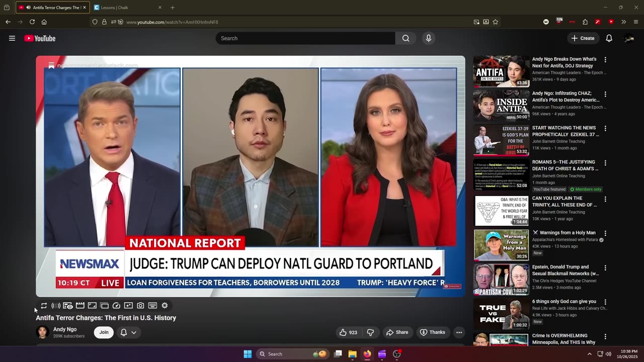644x362 pixels.
Task: Bookmark this page with the star icon
Action: 496,22
